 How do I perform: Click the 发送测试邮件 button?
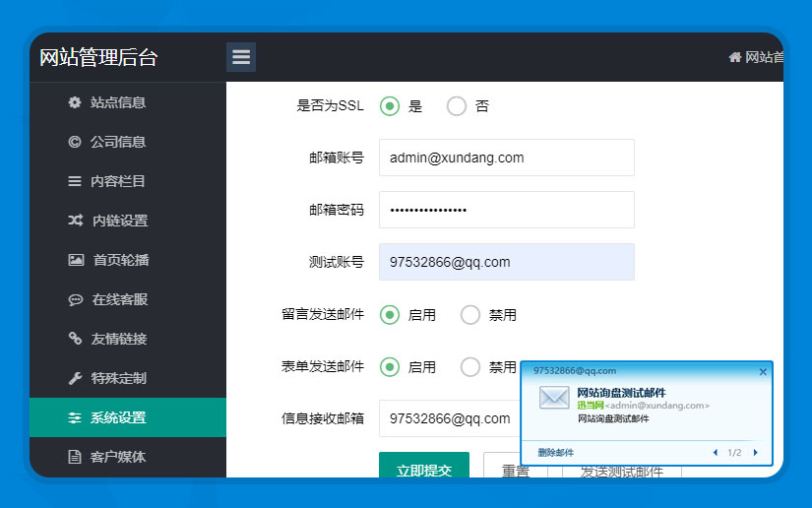(x=621, y=472)
